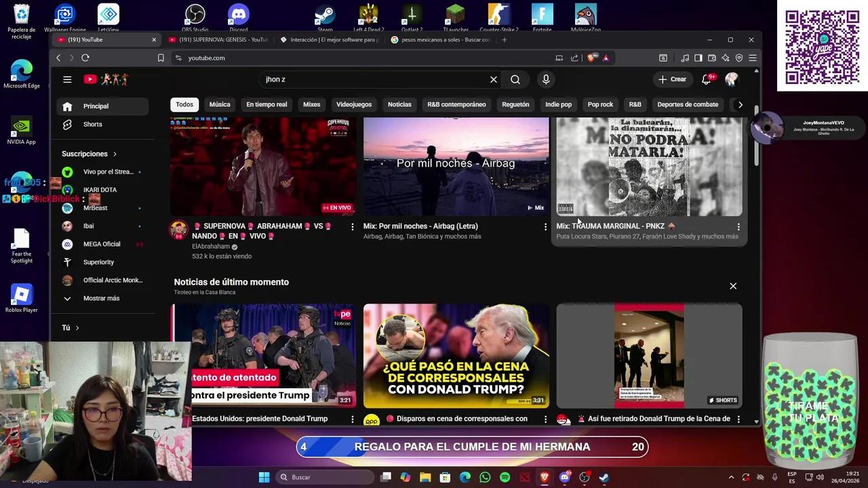Open the Shorts sidebar item
The width and height of the screenshot is (868, 488).
click(101, 124)
